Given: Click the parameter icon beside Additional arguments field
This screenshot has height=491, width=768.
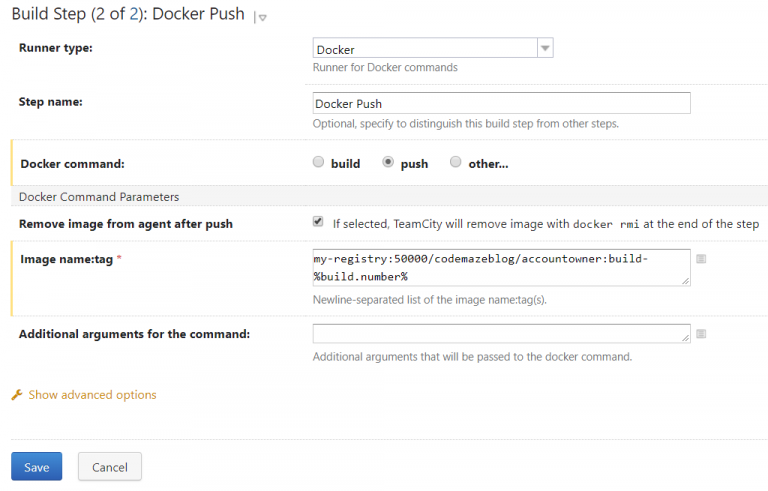Looking at the screenshot, I should pos(701,333).
